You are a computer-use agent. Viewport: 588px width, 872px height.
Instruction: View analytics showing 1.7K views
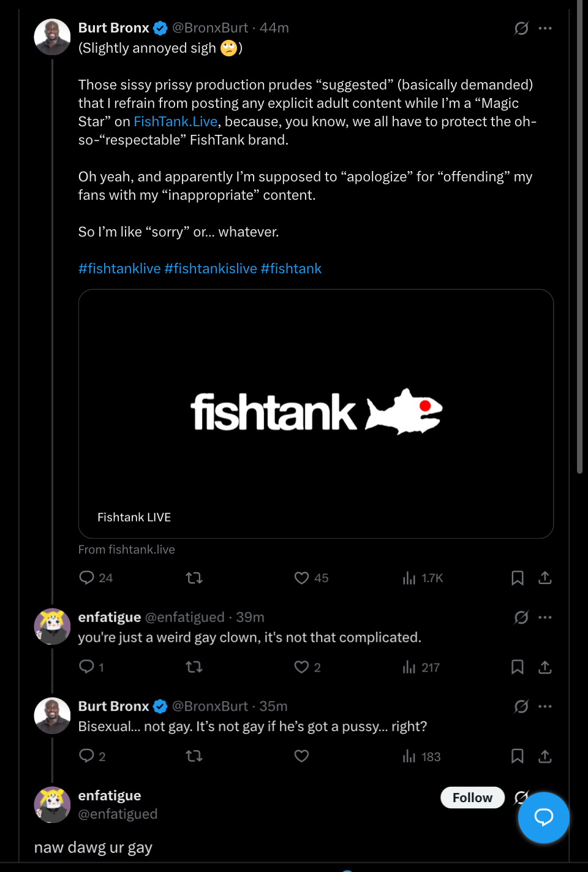(409, 578)
